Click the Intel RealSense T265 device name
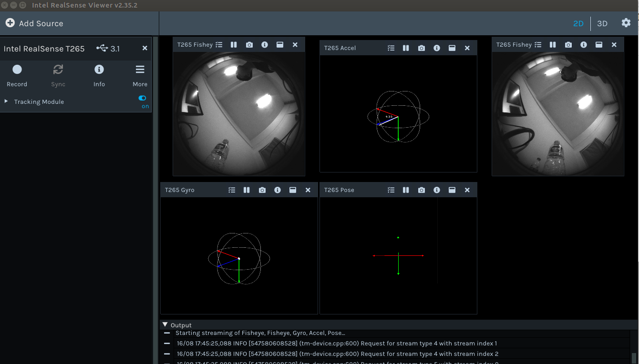Screen dimensions: 639x364 [x=44, y=49]
